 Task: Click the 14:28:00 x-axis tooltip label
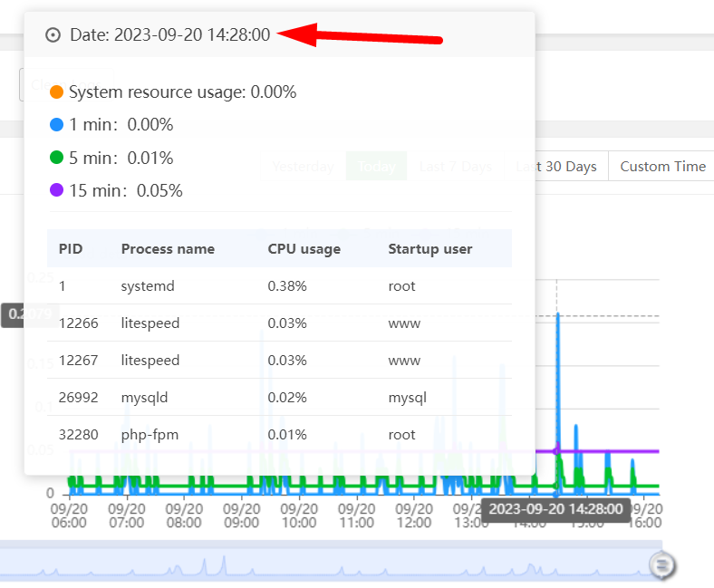tap(555, 509)
